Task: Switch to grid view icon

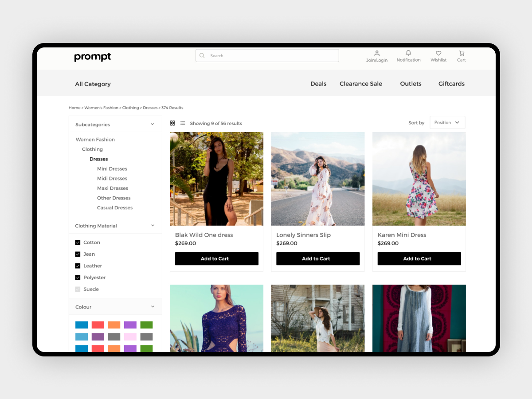Action: pos(172,123)
